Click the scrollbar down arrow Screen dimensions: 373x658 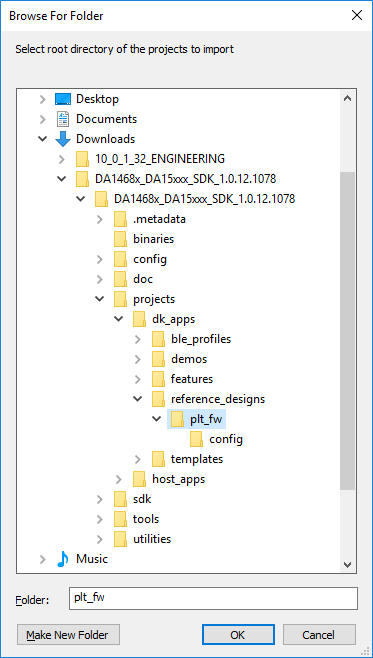click(347, 564)
